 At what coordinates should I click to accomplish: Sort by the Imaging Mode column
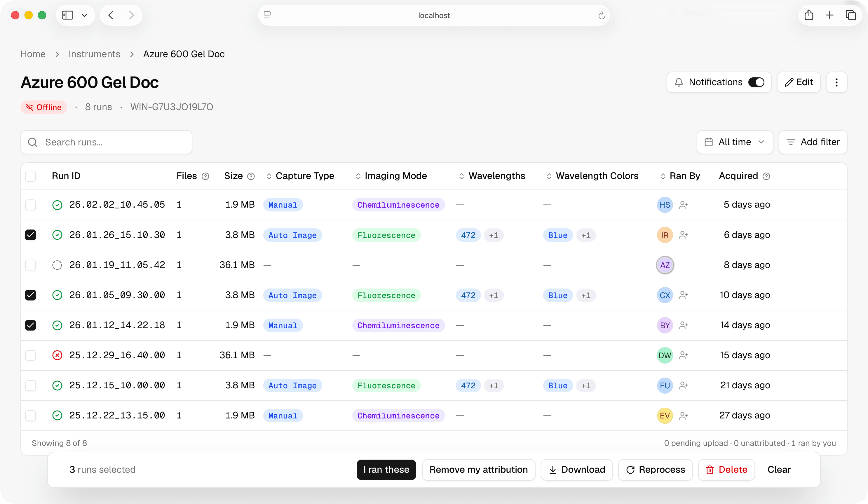tap(391, 176)
